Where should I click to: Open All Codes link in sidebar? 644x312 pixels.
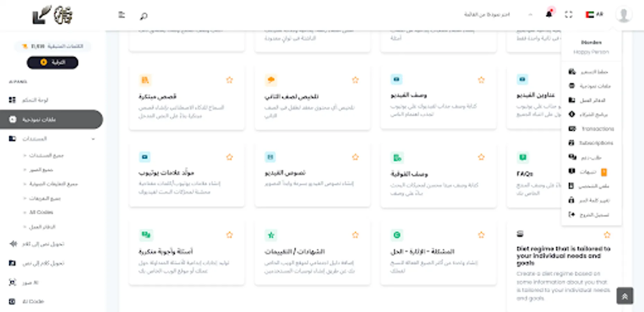click(x=41, y=212)
